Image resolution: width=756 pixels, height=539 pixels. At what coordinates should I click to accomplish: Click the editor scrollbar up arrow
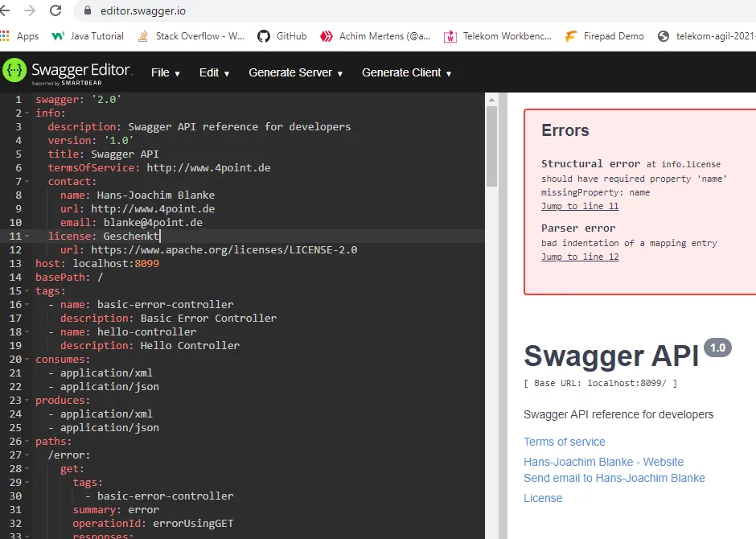click(491, 100)
